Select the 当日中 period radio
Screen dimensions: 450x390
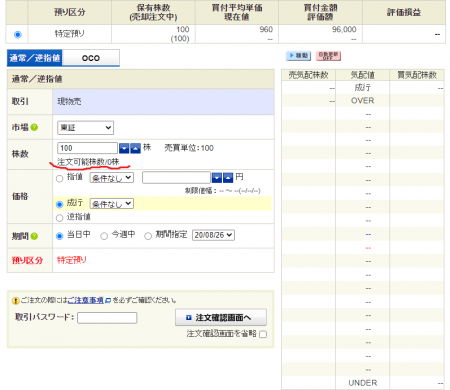[x=60, y=236]
